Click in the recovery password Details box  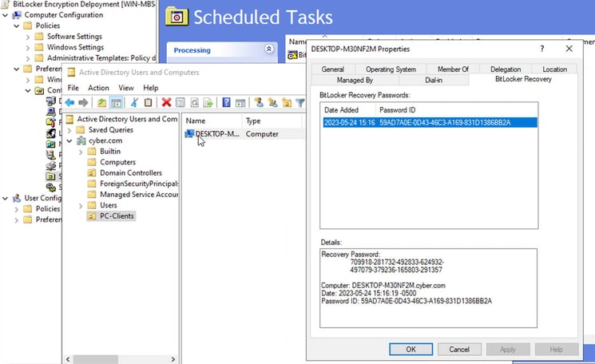[428, 288]
